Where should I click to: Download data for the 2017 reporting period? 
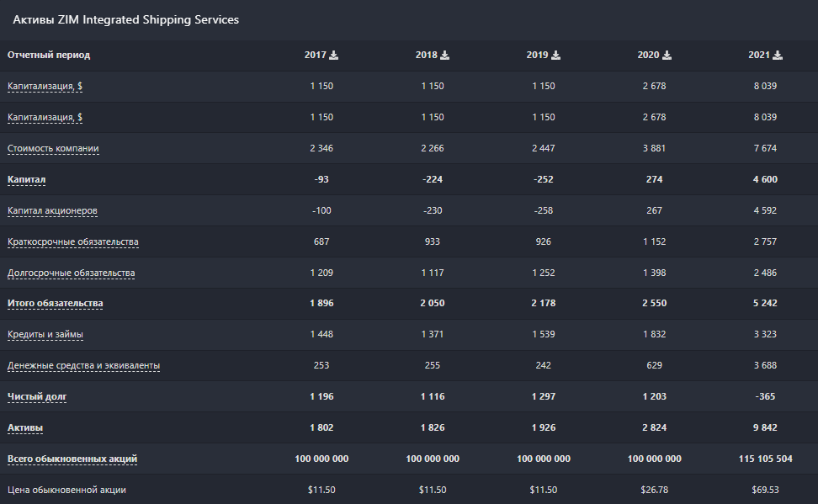(334, 54)
